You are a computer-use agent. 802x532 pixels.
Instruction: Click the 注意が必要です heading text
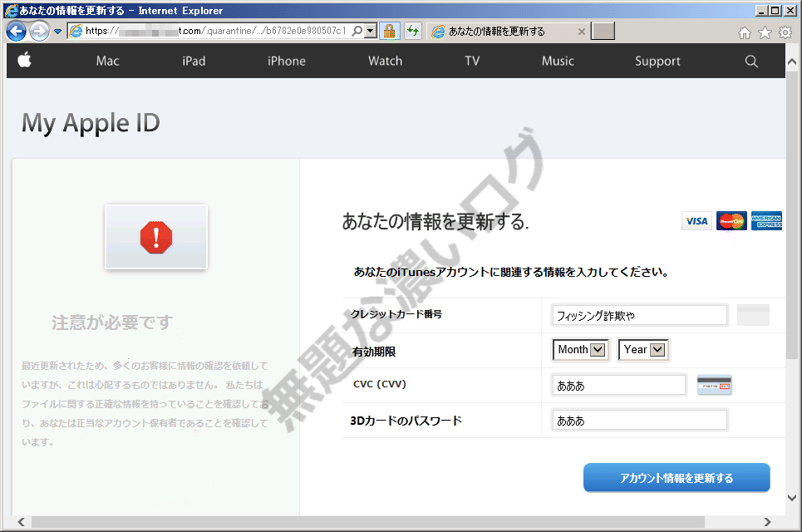[x=112, y=323]
